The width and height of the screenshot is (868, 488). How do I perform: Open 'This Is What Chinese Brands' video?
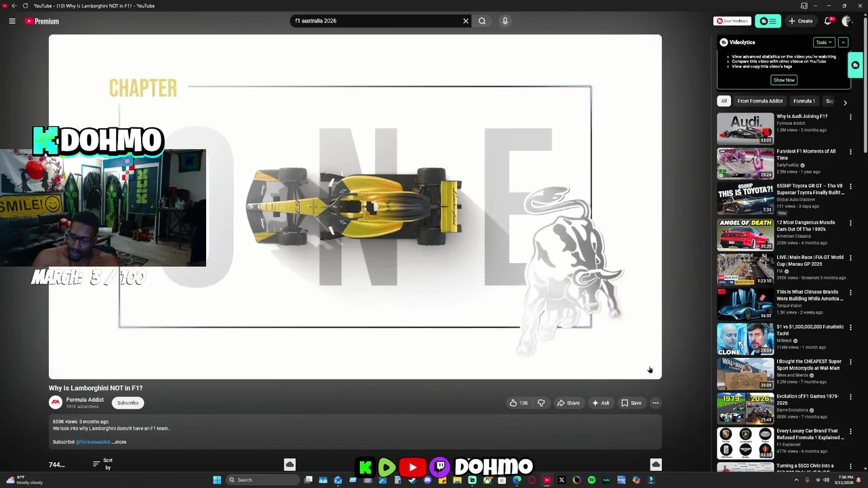745,303
